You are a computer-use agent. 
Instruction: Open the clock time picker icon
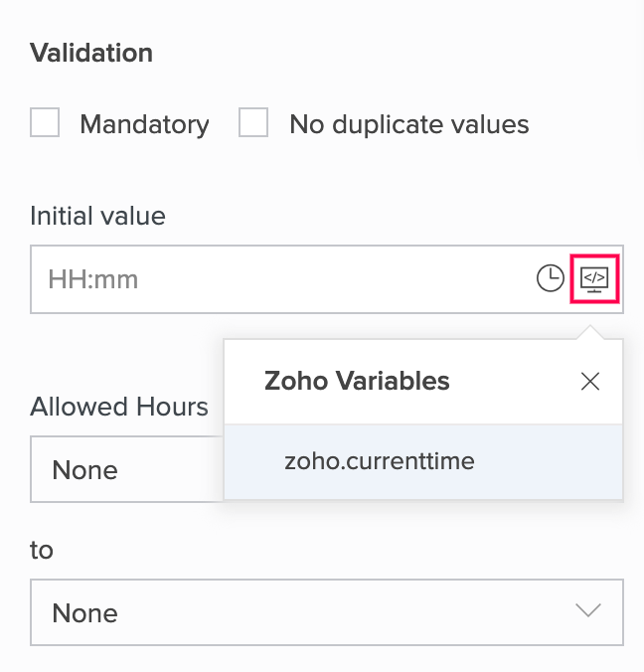point(550,278)
